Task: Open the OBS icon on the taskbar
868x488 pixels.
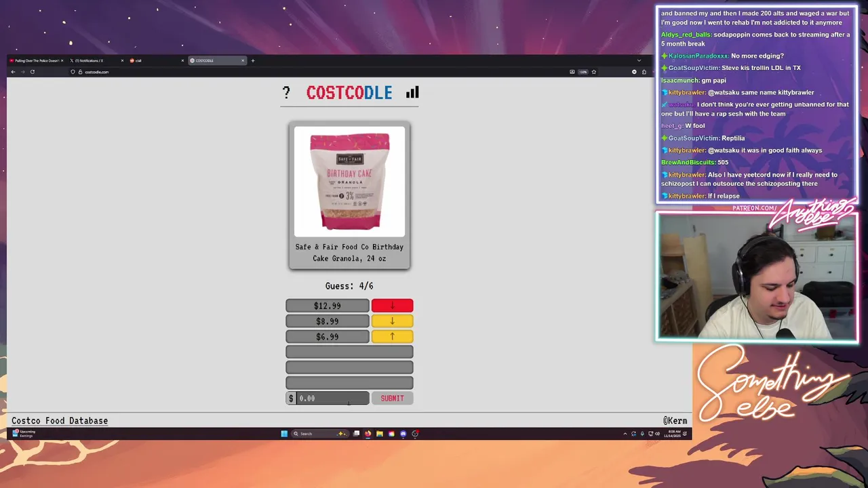Action: [x=415, y=434]
